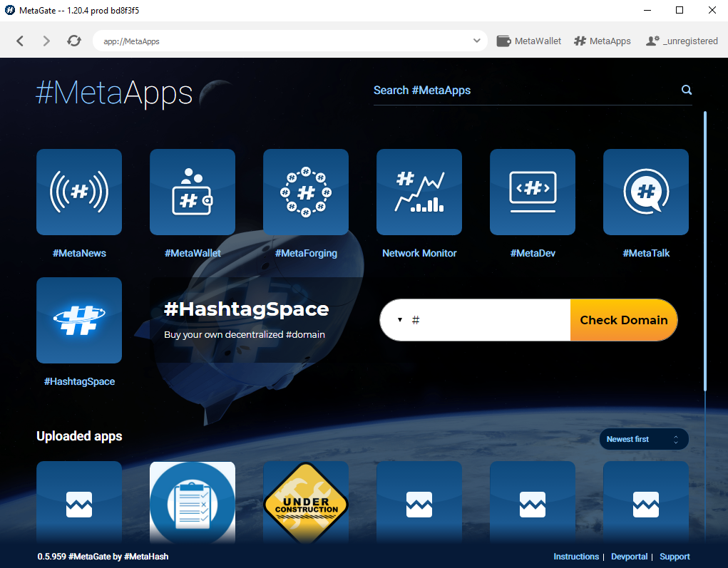Open the #MetaDev code screen icon

(532, 192)
